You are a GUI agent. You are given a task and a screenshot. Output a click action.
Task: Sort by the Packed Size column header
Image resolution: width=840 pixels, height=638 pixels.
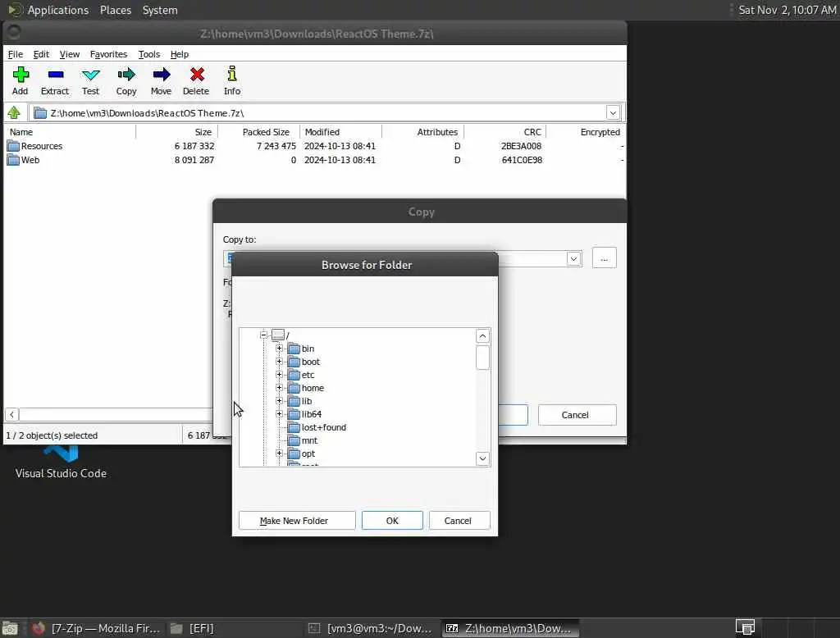[258, 132]
